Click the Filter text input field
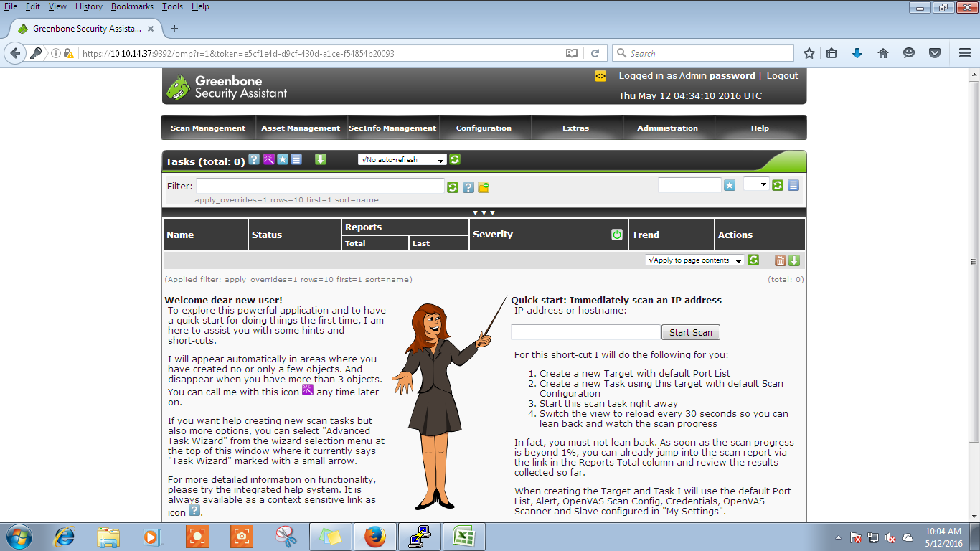 click(320, 186)
